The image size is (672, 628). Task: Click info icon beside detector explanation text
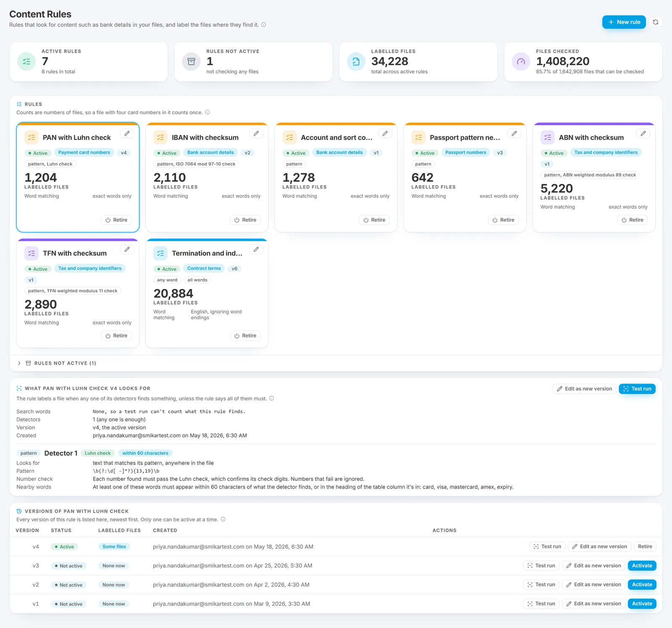coord(272,399)
